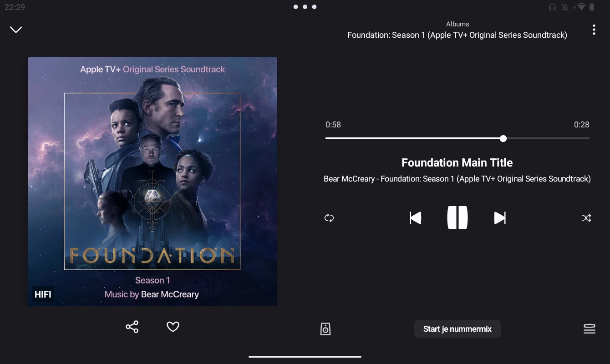Open the album title link in header

click(457, 35)
